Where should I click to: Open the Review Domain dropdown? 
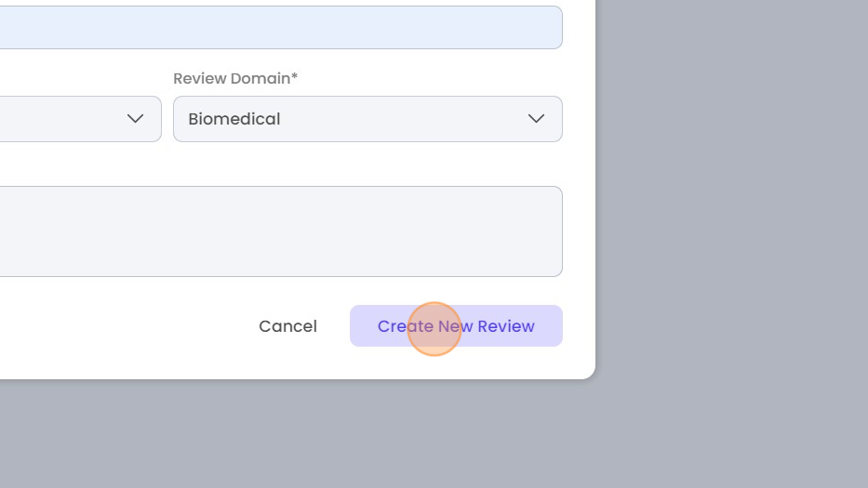367,119
